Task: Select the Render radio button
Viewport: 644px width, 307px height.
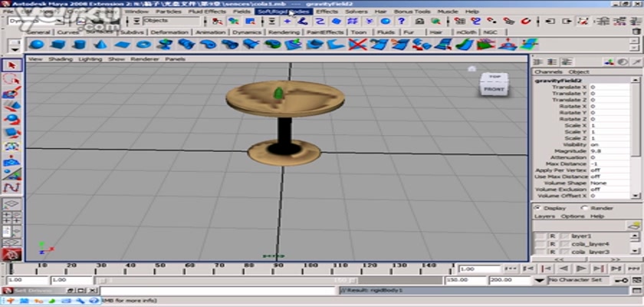Action: tap(584, 208)
